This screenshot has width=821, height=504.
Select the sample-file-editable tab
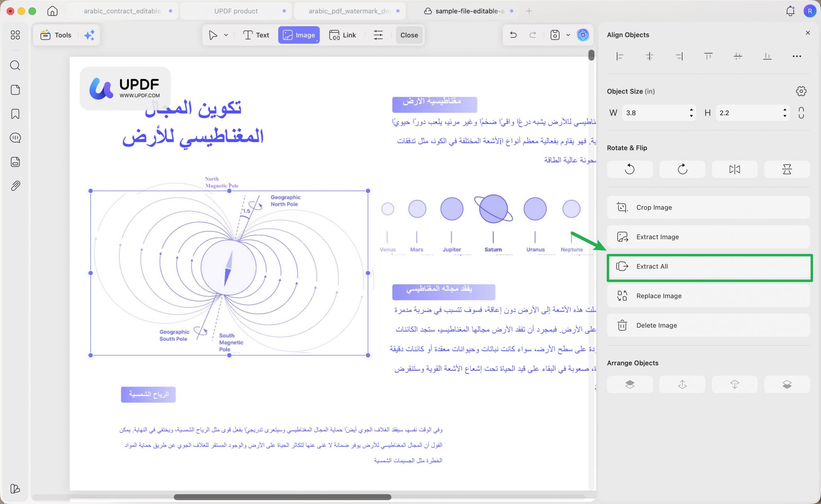464,11
